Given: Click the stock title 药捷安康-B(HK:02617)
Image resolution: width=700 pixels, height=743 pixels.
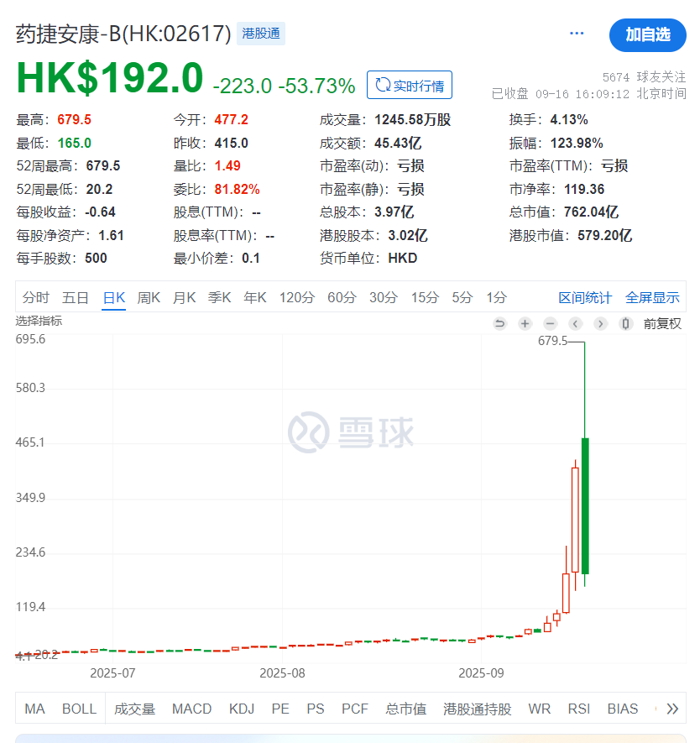Looking at the screenshot, I should 123,34.
